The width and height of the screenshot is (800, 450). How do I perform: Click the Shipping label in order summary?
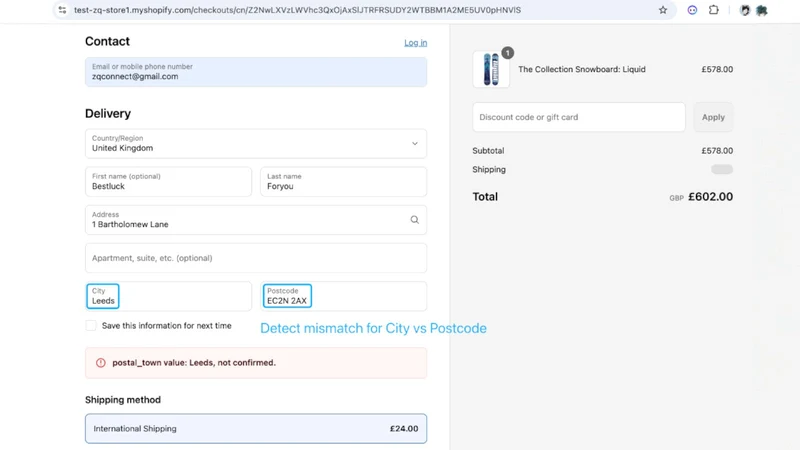pyautogui.click(x=489, y=169)
